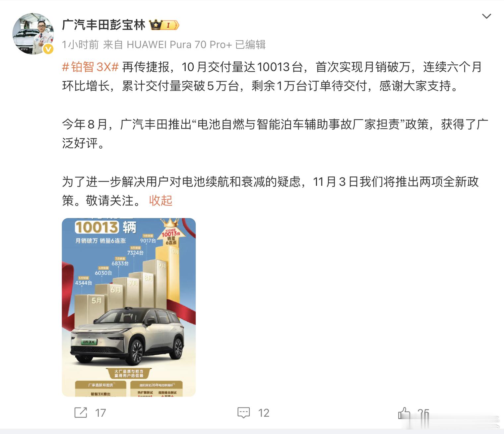Like the post with thumbs-up icon
The height and width of the screenshot is (434, 504).
coord(404,413)
